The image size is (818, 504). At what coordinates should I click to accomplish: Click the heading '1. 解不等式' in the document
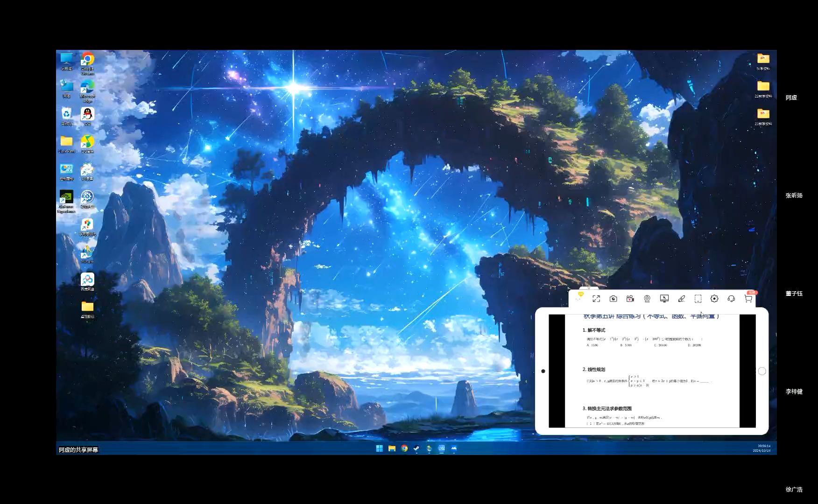594,330
